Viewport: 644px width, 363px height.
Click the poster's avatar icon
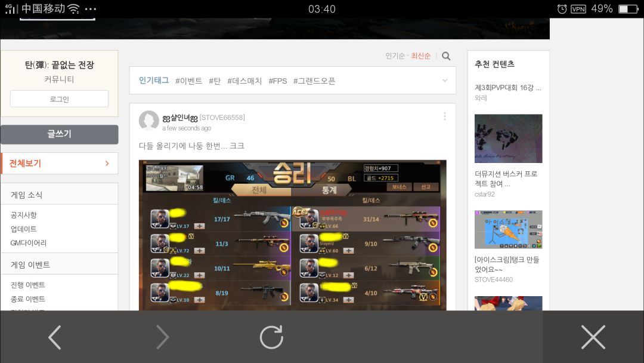point(148,121)
